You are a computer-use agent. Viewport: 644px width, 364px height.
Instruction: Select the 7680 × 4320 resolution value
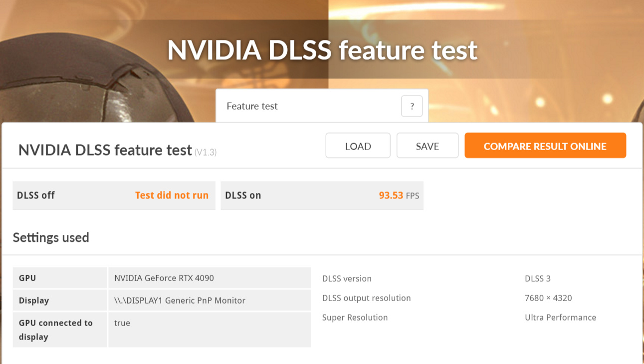[548, 298]
